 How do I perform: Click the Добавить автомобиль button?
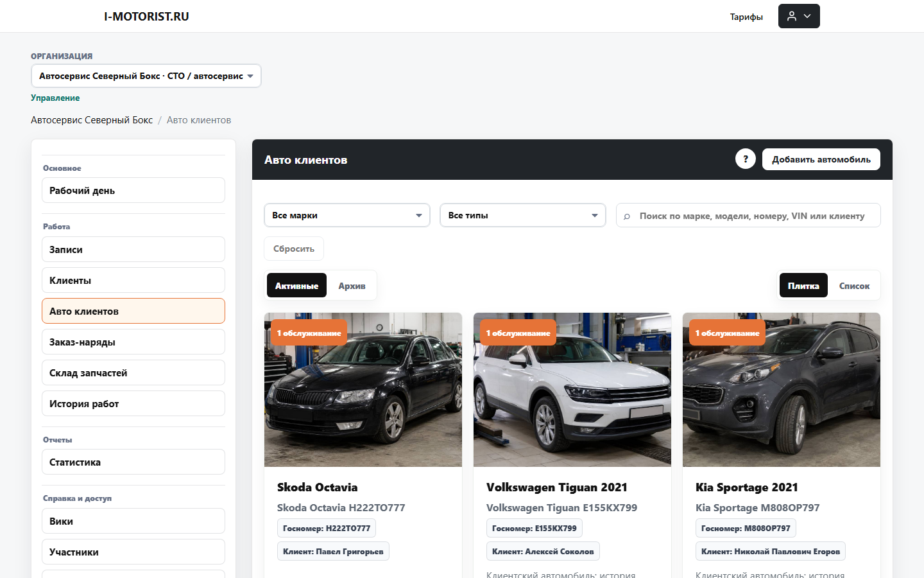821,159
